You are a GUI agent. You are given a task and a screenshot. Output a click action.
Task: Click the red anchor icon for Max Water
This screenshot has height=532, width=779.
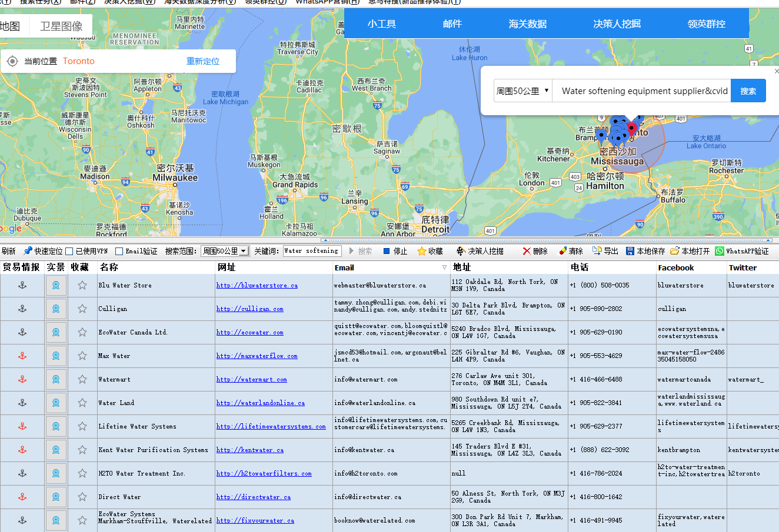pyautogui.click(x=22, y=356)
